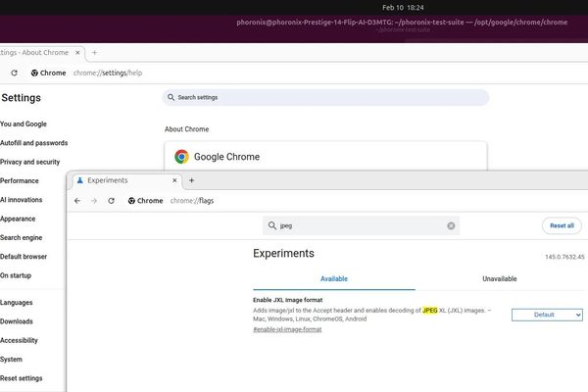Select AI innovations in sidebar

(x=21, y=200)
